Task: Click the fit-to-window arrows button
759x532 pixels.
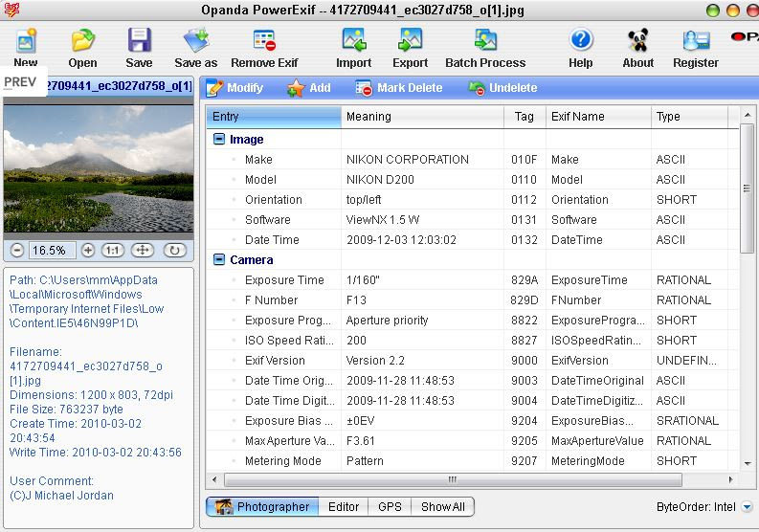Action: point(143,251)
